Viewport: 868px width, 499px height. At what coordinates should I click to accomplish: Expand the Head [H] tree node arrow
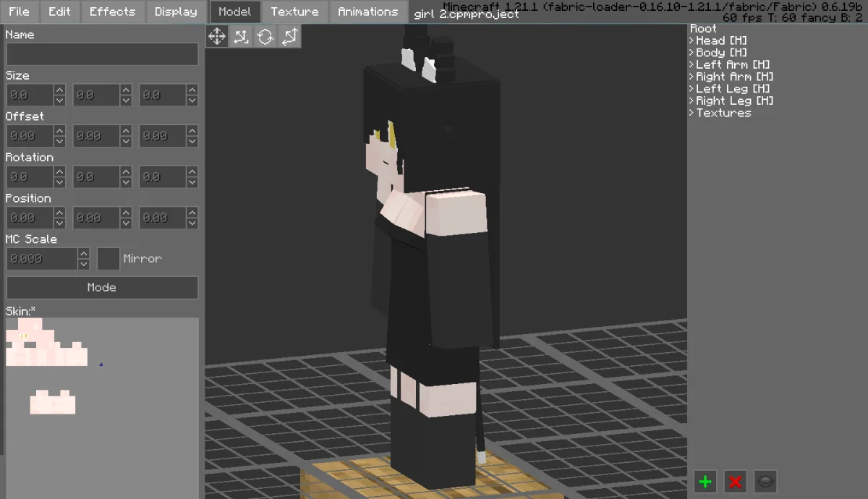coord(692,41)
